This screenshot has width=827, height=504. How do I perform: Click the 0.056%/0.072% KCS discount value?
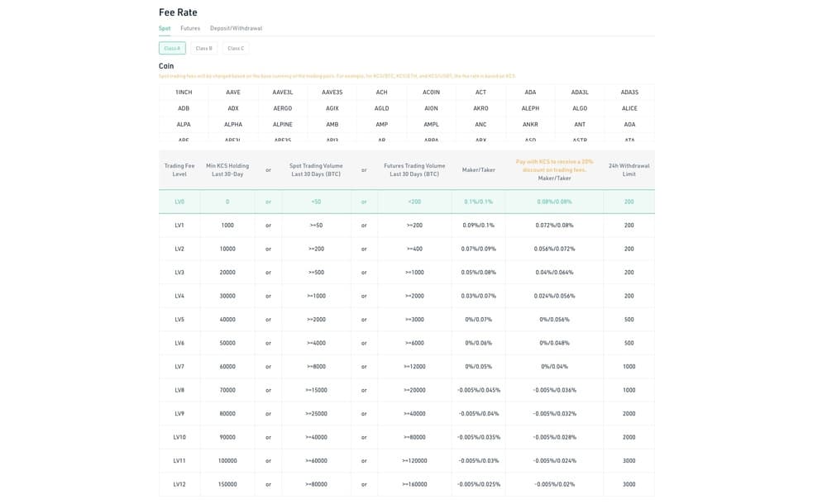pyautogui.click(x=554, y=249)
